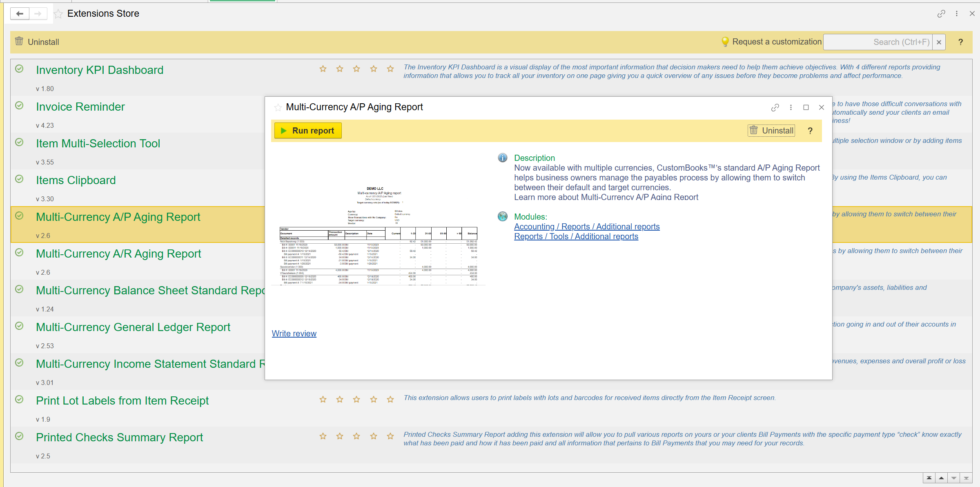Open the Write review link
The image size is (980, 487).
tap(294, 334)
